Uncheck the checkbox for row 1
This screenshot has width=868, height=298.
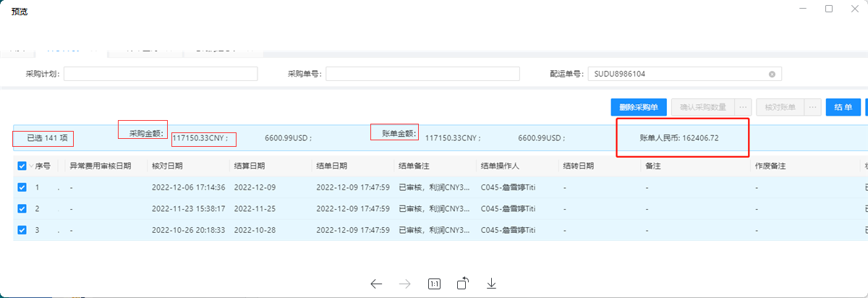[x=22, y=187]
